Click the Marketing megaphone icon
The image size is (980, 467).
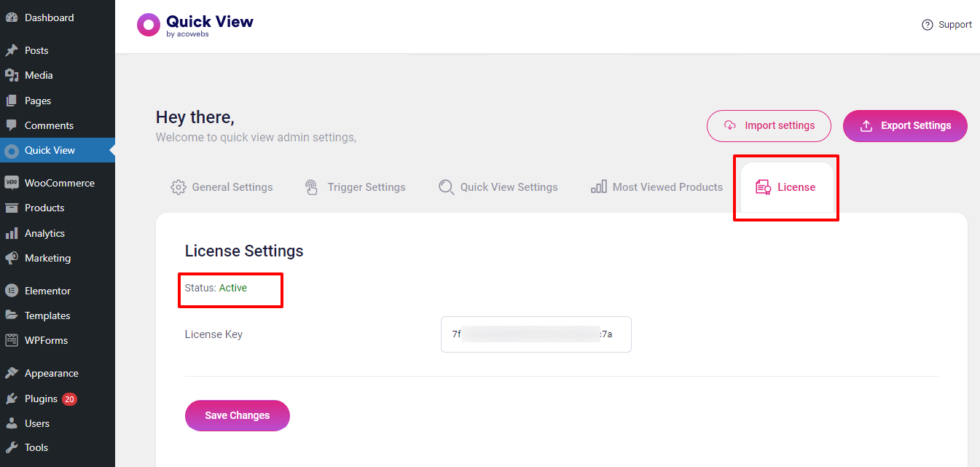tap(12, 258)
